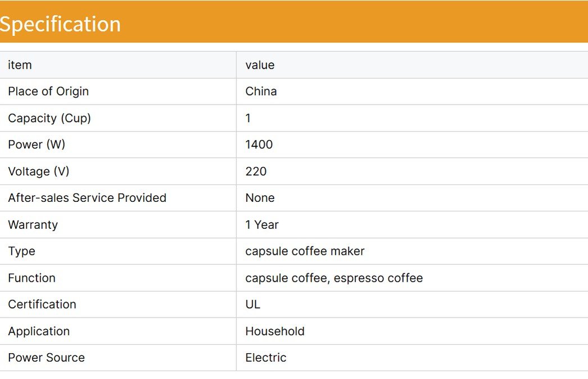
Task: Select the Capacity (Cup) label
Action: tap(49, 118)
